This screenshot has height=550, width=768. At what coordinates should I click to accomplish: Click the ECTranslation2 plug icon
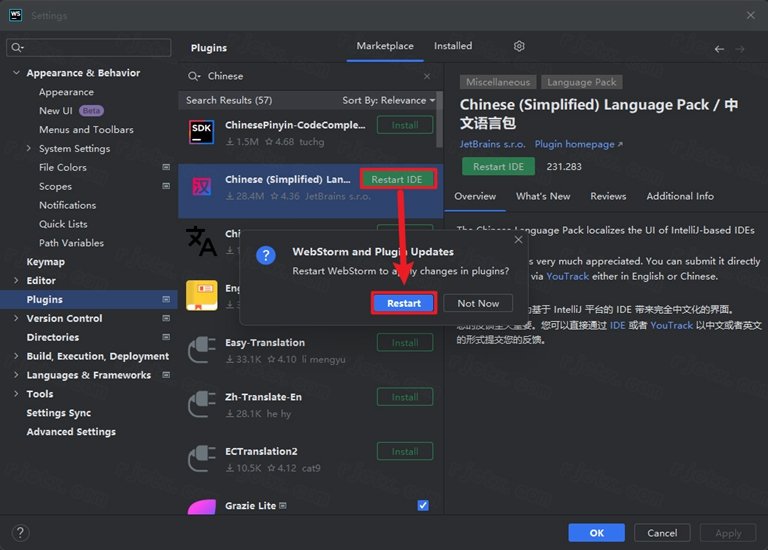201,458
